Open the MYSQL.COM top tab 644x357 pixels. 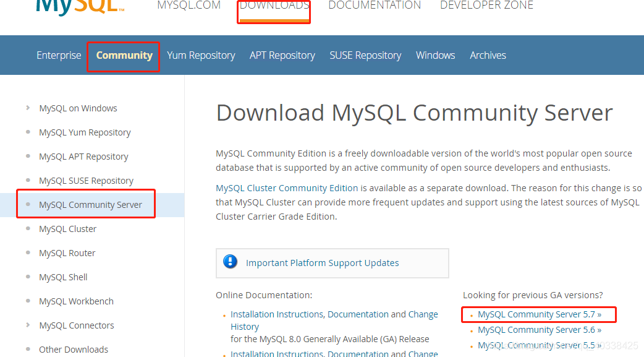point(189,6)
